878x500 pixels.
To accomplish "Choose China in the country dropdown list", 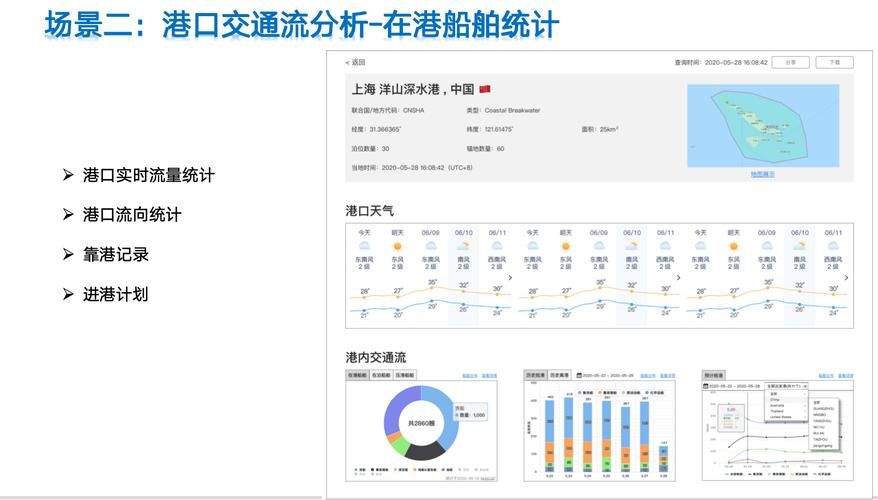I will click(x=775, y=400).
